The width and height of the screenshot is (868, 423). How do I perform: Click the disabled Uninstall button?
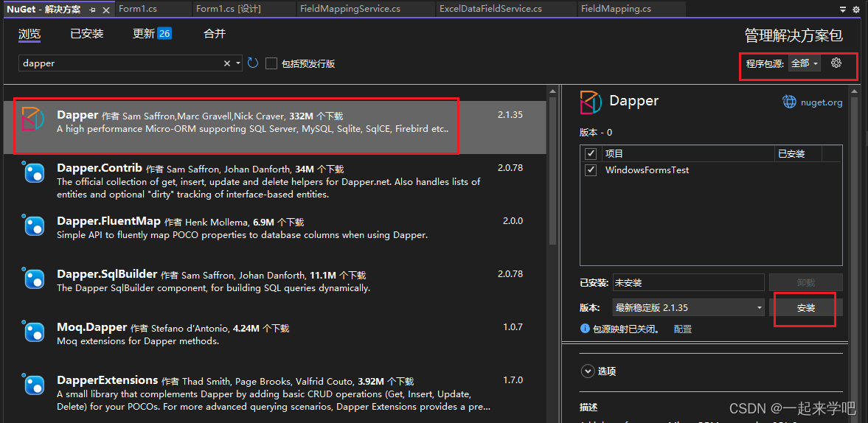click(806, 282)
